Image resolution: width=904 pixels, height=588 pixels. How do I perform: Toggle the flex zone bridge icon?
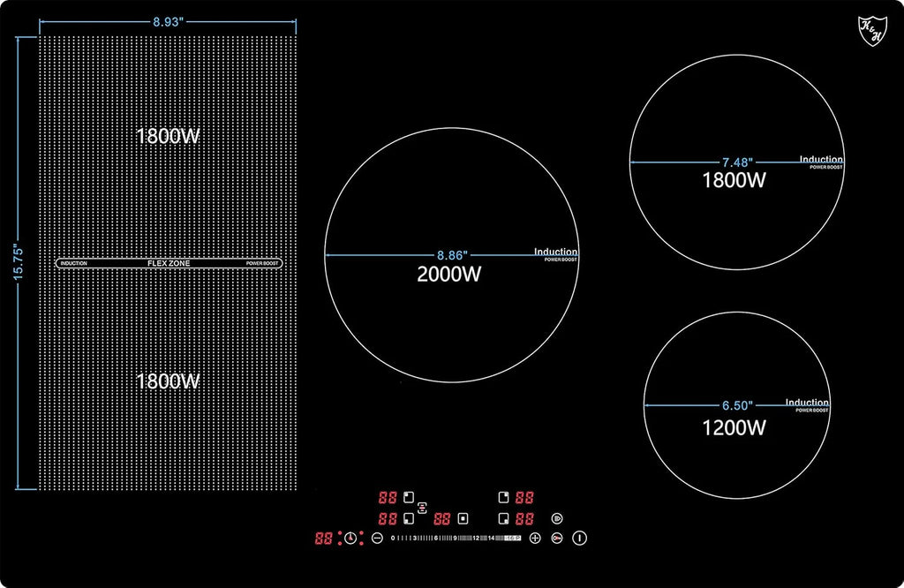click(x=423, y=508)
